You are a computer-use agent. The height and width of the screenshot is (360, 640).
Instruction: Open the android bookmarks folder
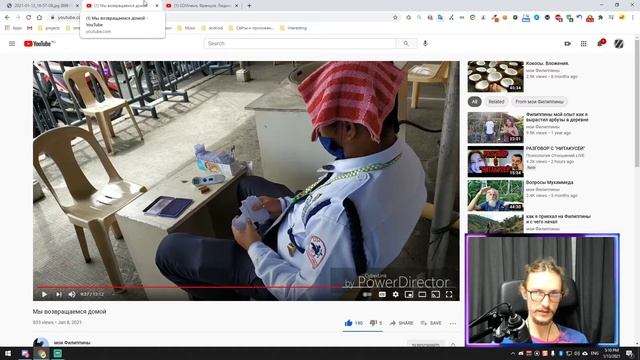point(212,28)
